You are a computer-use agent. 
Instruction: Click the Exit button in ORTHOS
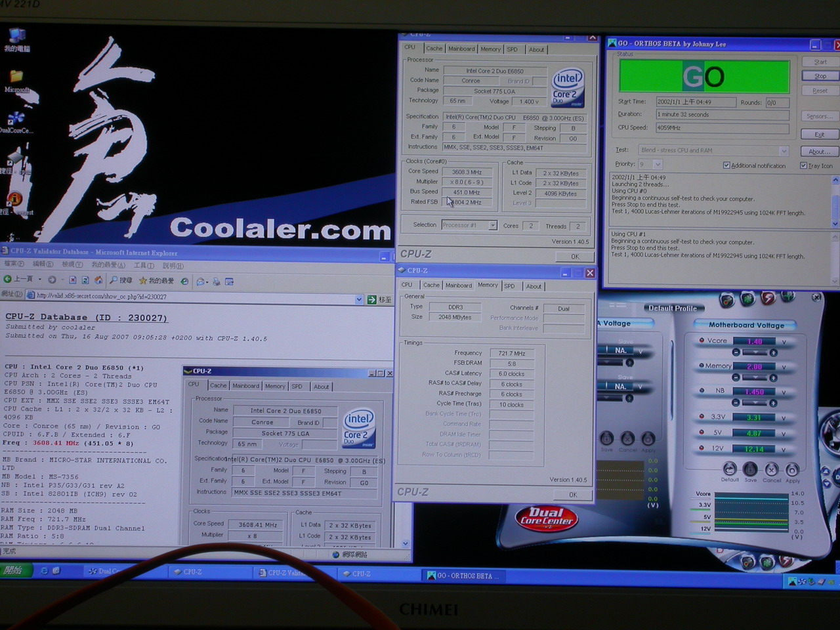(x=819, y=135)
